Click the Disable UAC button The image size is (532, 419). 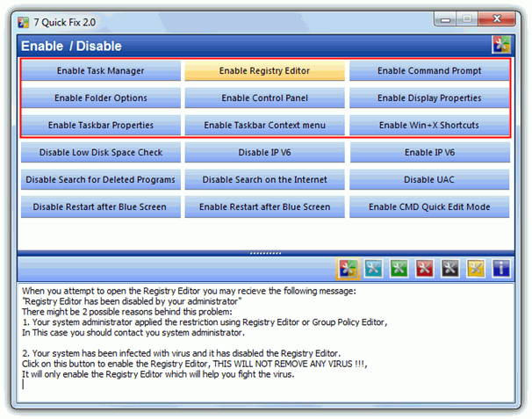pyautogui.click(x=429, y=180)
